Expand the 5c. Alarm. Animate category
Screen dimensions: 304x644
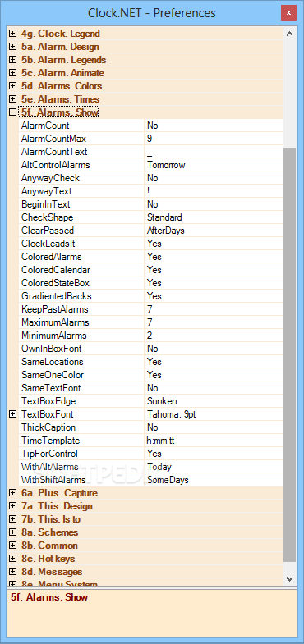click(13, 73)
